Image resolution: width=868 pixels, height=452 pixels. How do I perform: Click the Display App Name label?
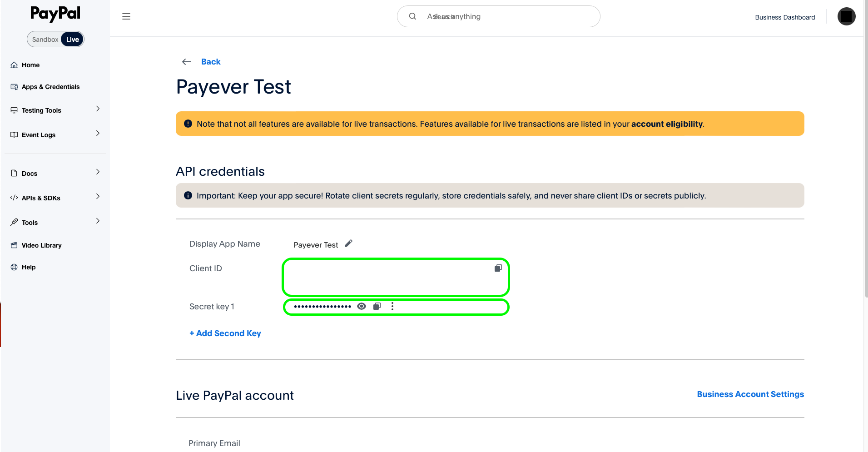[224, 244]
